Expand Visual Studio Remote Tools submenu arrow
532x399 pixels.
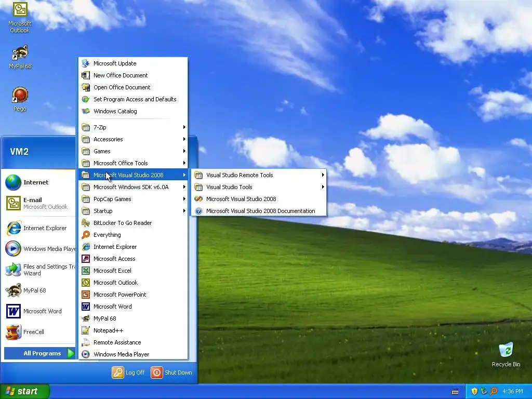click(x=323, y=175)
